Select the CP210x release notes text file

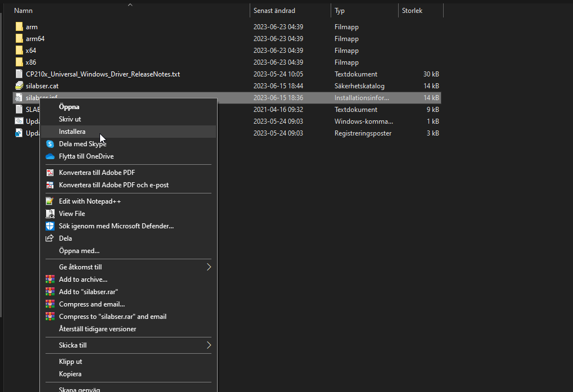[102, 74]
